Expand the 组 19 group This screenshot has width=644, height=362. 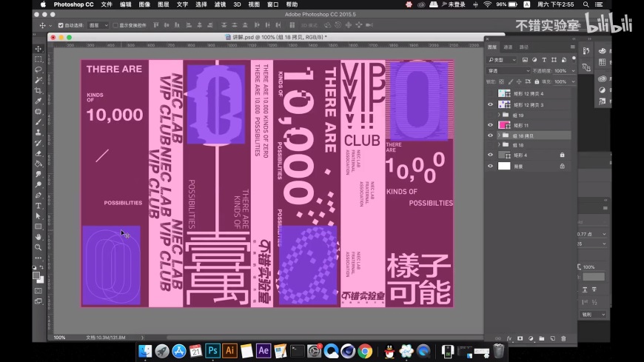tap(499, 115)
